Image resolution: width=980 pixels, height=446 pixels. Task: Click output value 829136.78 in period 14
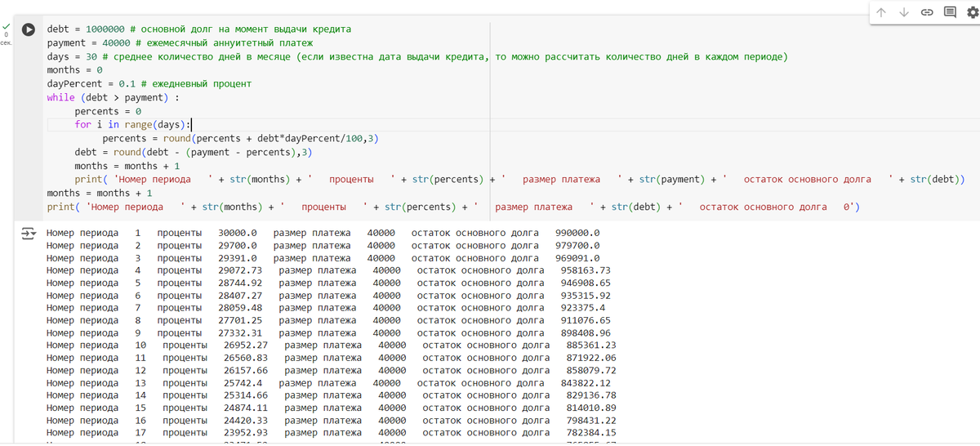(x=591, y=395)
